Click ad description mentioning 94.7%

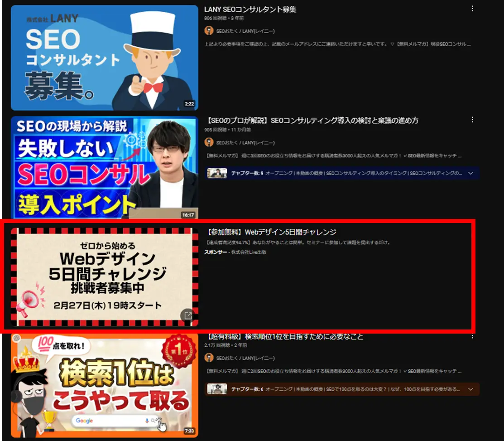coord(298,242)
